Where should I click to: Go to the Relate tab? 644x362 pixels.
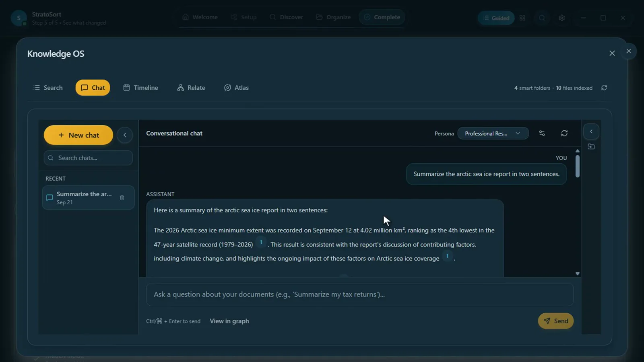(x=191, y=88)
